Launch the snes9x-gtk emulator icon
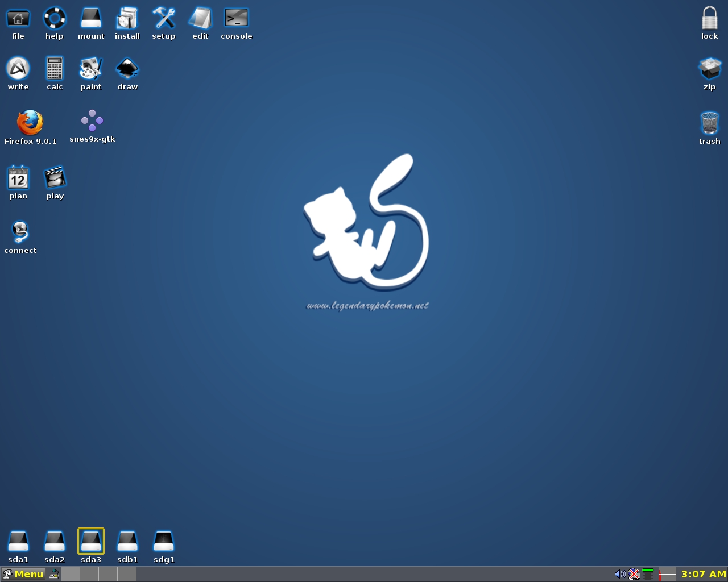 92,120
